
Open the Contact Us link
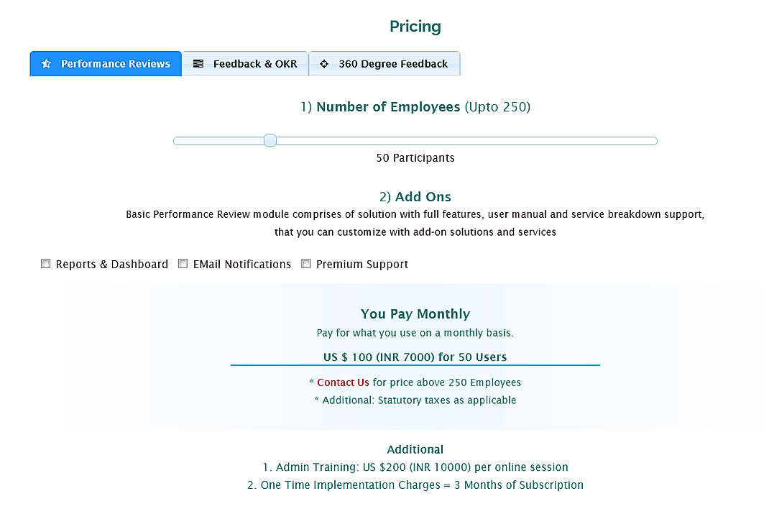(343, 382)
